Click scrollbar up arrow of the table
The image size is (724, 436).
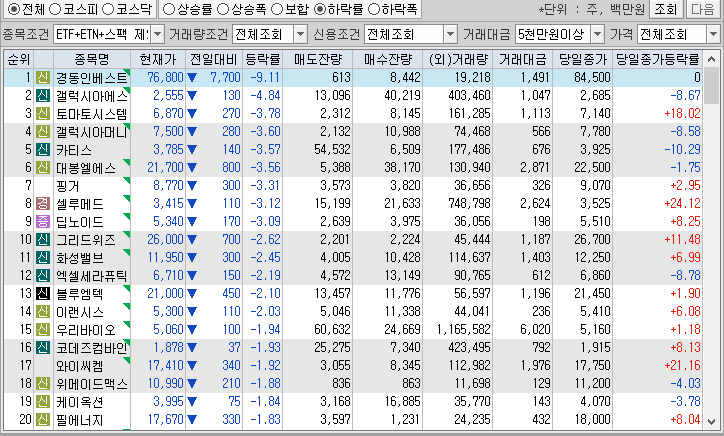pos(712,59)
